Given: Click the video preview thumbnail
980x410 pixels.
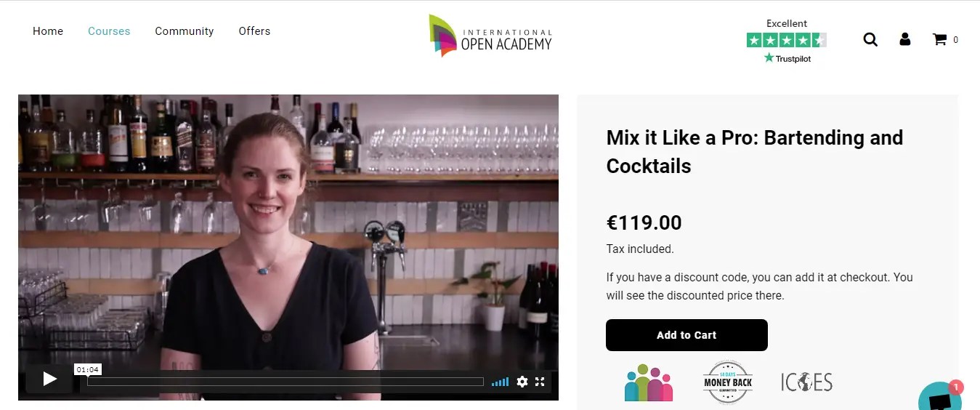Looking at the screenshot, I should click(288, 233).
